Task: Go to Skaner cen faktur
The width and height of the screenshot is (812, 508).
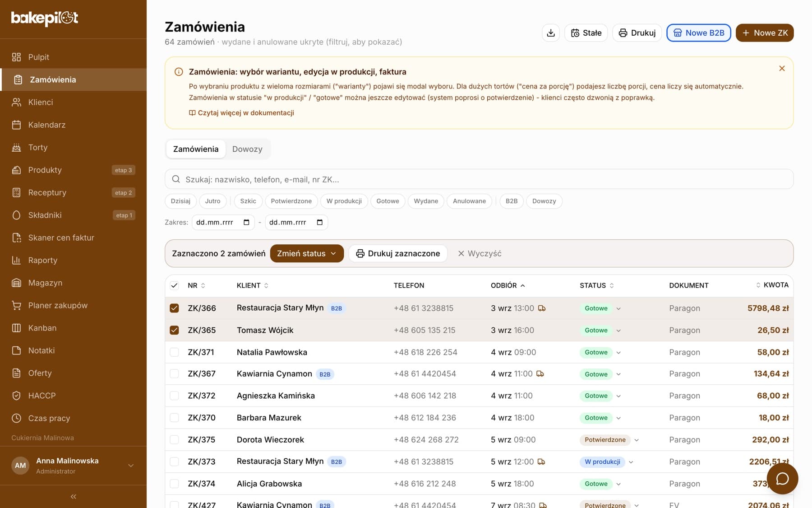Action: [73, 238]
